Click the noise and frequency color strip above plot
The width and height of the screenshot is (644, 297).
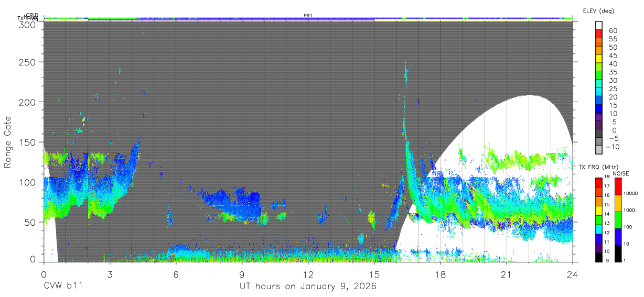308,19
